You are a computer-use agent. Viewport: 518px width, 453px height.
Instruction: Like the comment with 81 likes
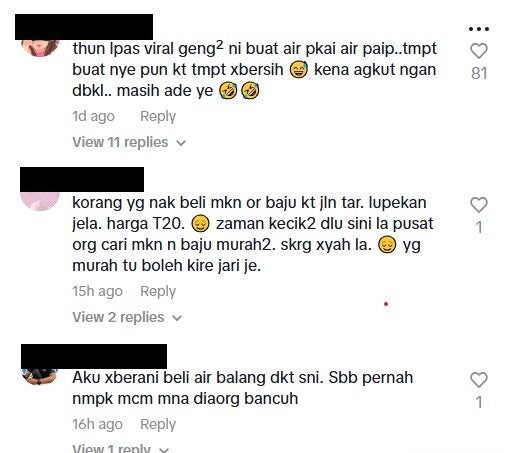[479, 51]
